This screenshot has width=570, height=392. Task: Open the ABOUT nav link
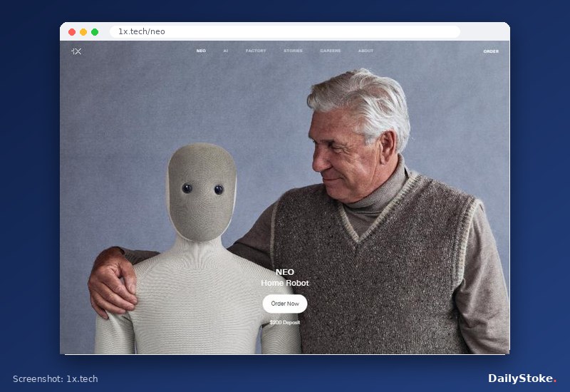click(366, 51)
